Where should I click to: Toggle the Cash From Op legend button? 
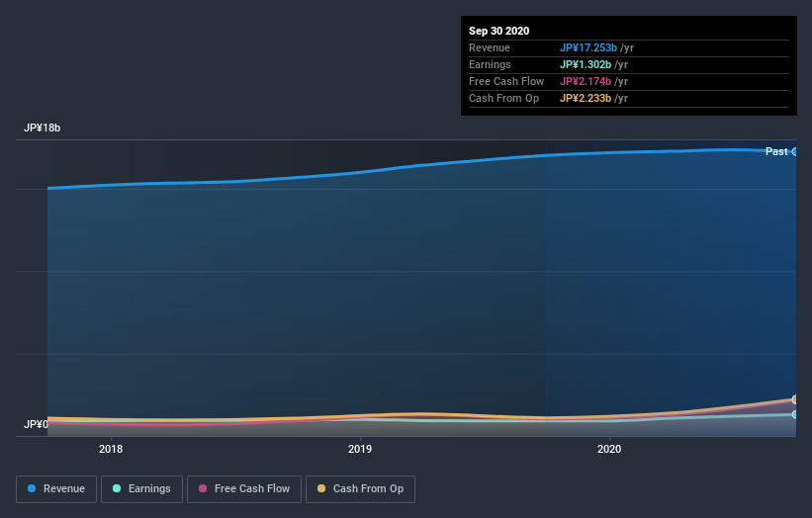(x=360, y=489)
